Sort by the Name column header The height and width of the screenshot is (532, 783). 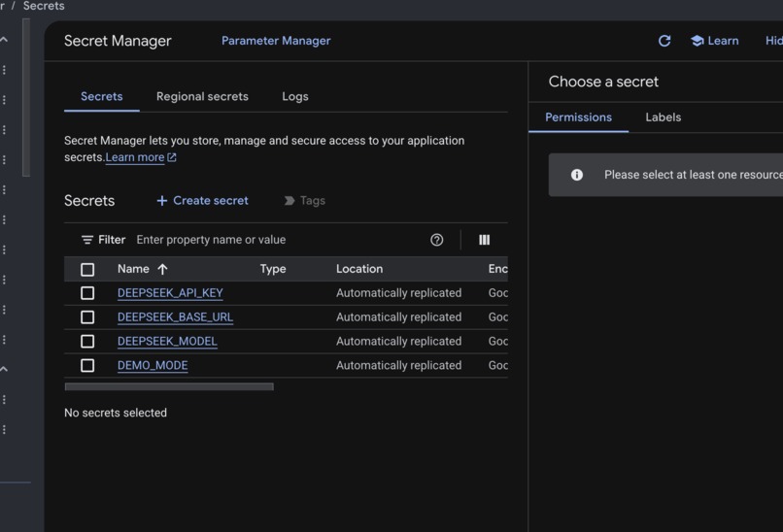click(x=133, y=269)
